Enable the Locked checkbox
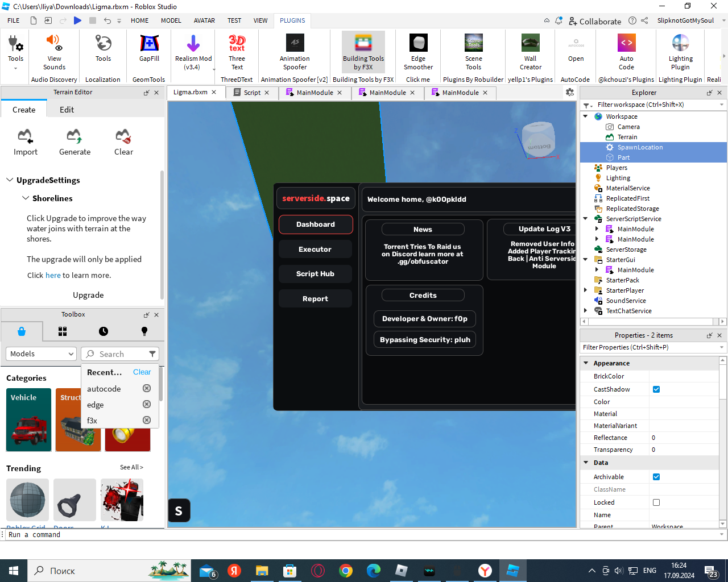This screenshot has width=728, height=582. (x=656, y=502)
